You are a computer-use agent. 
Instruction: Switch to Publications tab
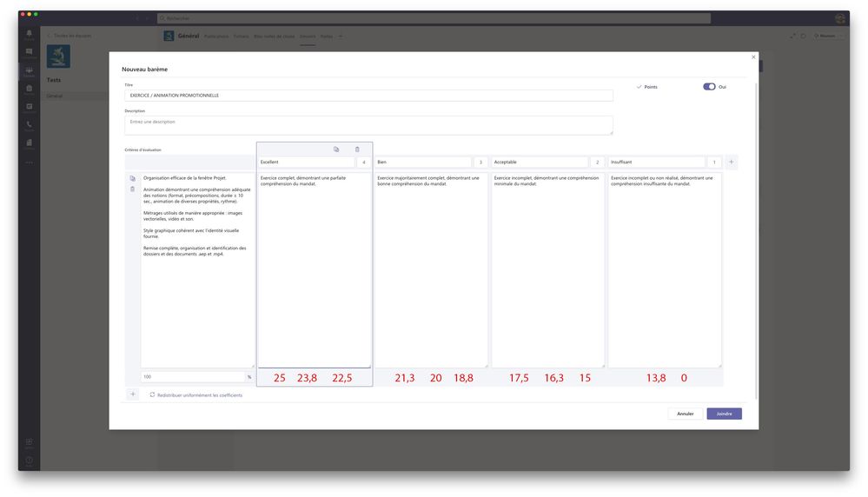click(215, 36)
